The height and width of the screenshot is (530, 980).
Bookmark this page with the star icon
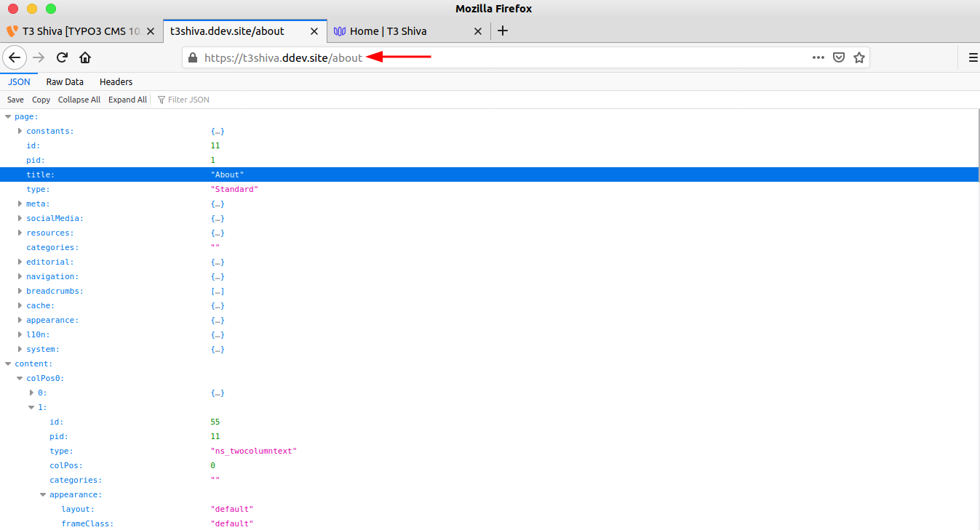859,57
